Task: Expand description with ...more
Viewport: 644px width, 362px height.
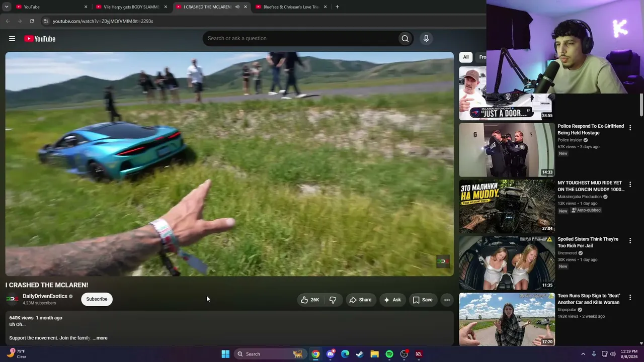Action: click(x=100, y=338)
